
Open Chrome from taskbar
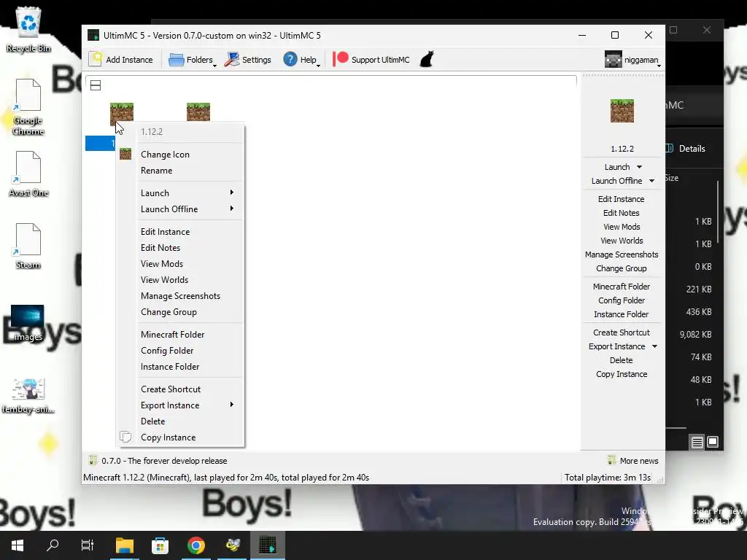click(x=196, y=545)
